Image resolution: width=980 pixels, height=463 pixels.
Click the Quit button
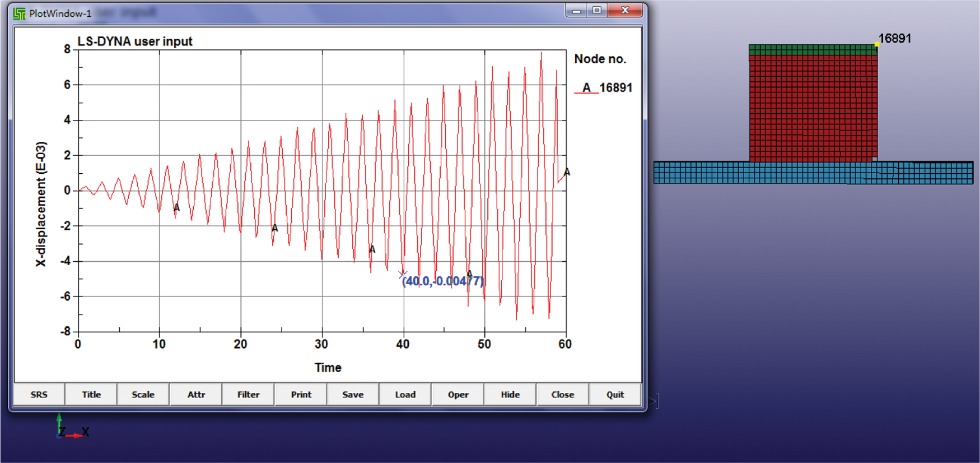[615, 395]
